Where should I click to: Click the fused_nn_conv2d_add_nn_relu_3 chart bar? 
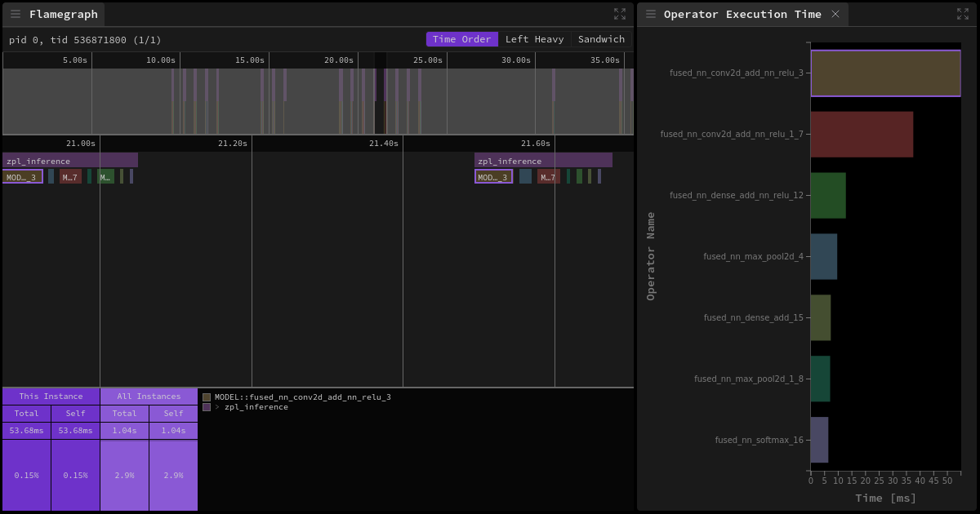(884, 73)
